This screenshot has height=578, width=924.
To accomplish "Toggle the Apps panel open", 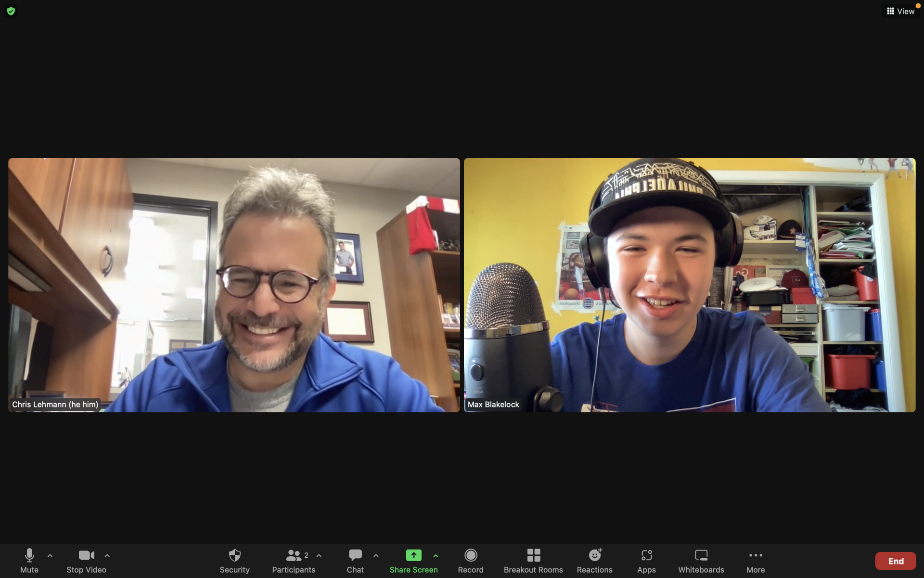I will 646,559.
